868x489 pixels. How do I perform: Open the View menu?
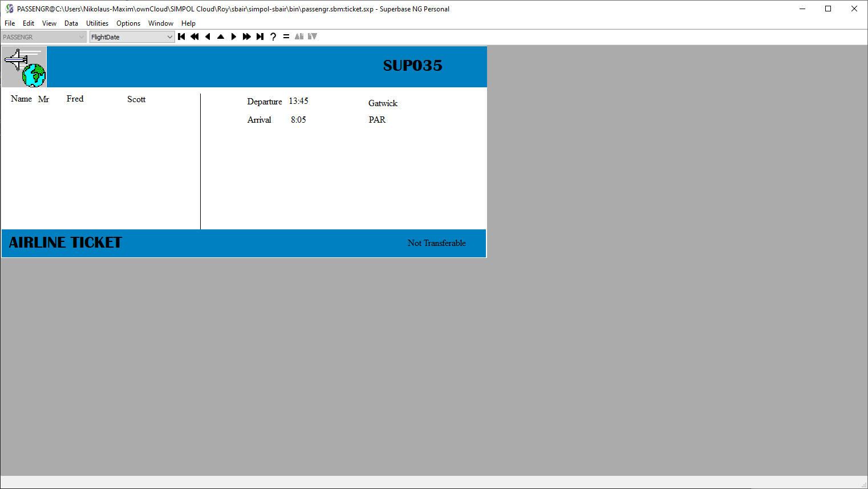pos(49,23)
